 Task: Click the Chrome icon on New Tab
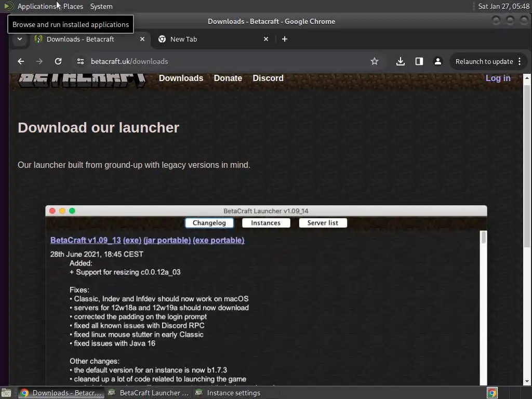pyautogui.click(x=162, y=39)
